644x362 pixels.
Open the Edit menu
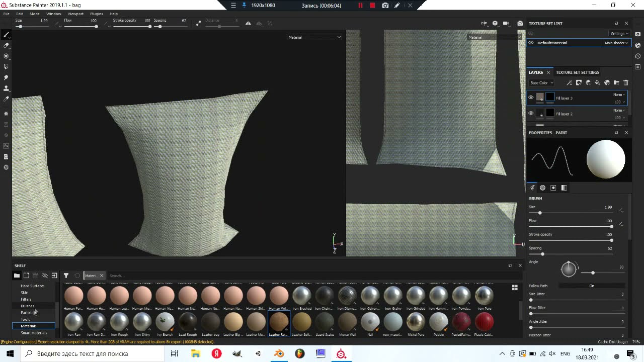(x=20, y=14)
